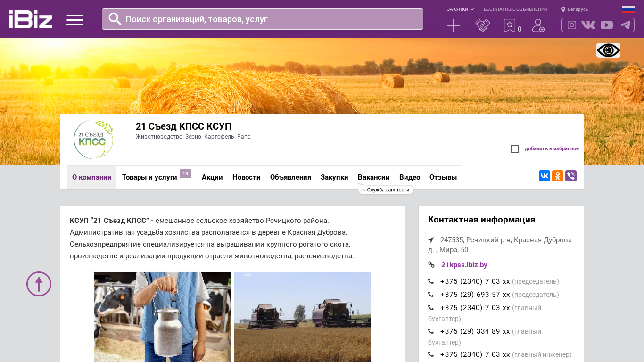Click the address arrow icon in contacts

(x=431, y=240)
